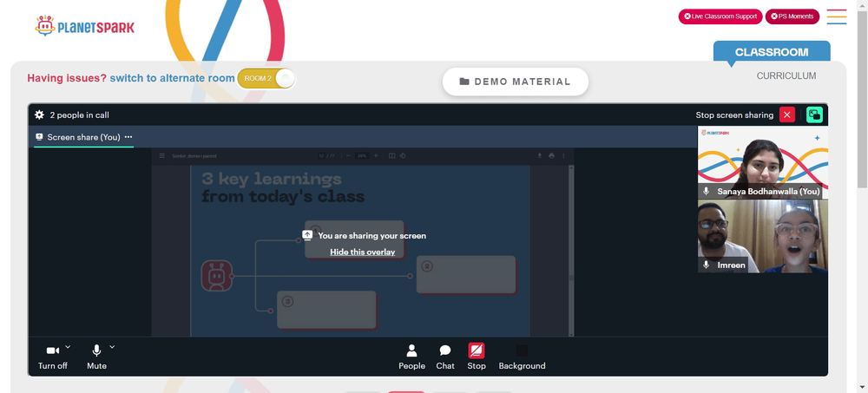Open the People panel
Viewport: 868px width, 393px height.
pos(411,357)
